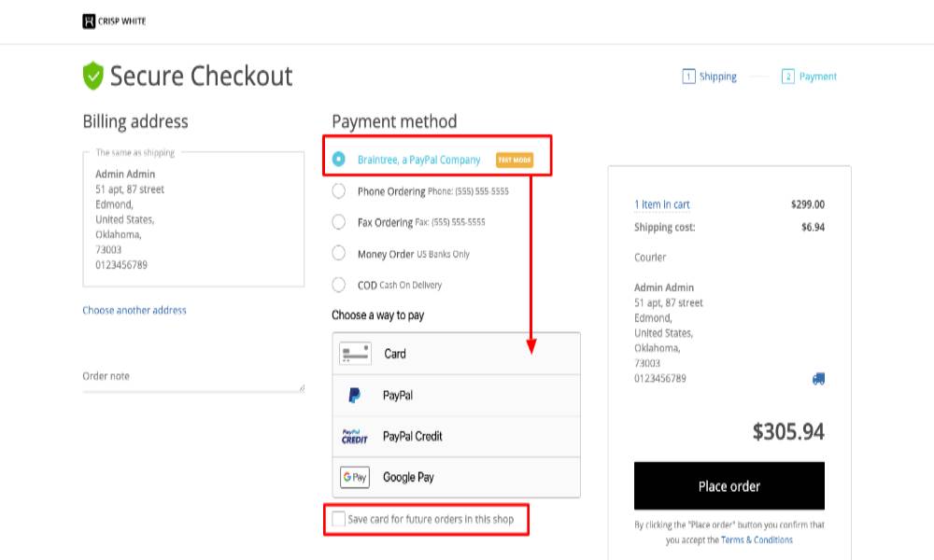
Task: Click the PayPal logo icon
Action: click(x=355, y=396)
